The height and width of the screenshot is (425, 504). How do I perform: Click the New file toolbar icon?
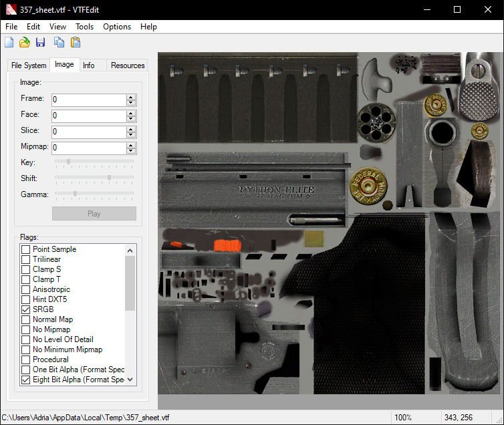(9, 42)
